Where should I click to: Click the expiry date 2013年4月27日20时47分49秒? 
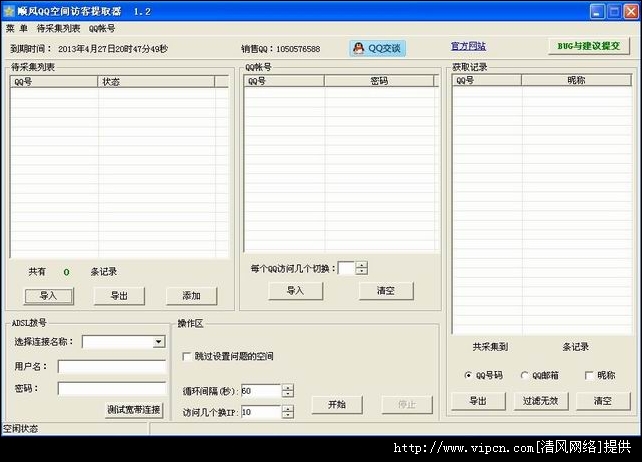click(x=113, y=49)
